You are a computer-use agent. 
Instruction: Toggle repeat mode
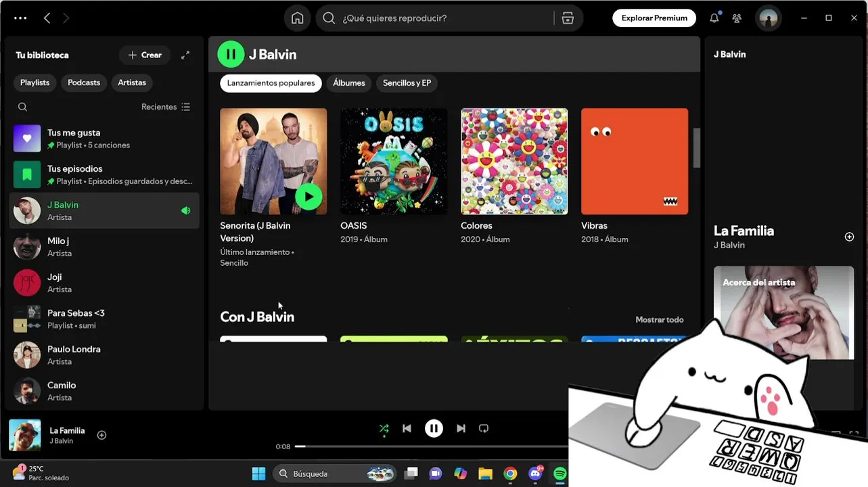(484, 428)
